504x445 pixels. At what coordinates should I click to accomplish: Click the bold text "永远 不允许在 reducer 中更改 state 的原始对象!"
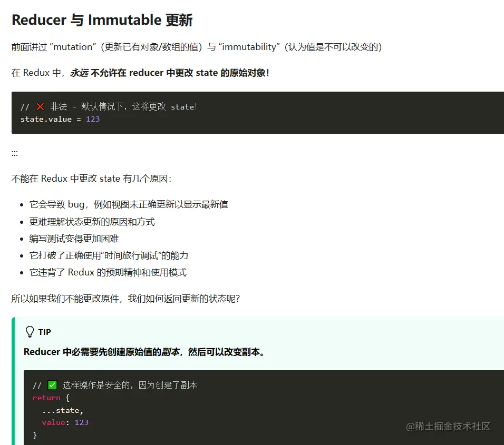point(170,73)
